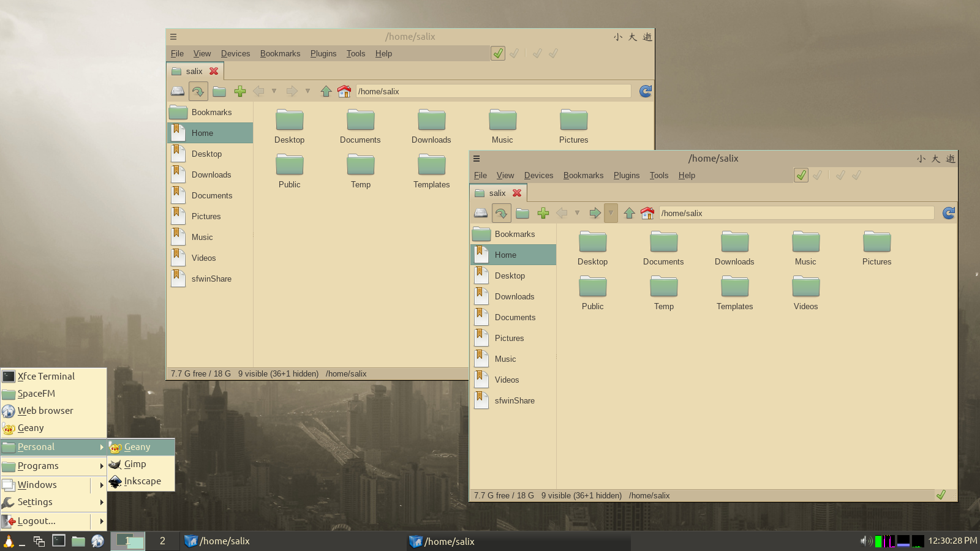Screen dimensions: 980x551
Task: Select sfwinShare bookmark in front window sidebar
Action: 513,400
